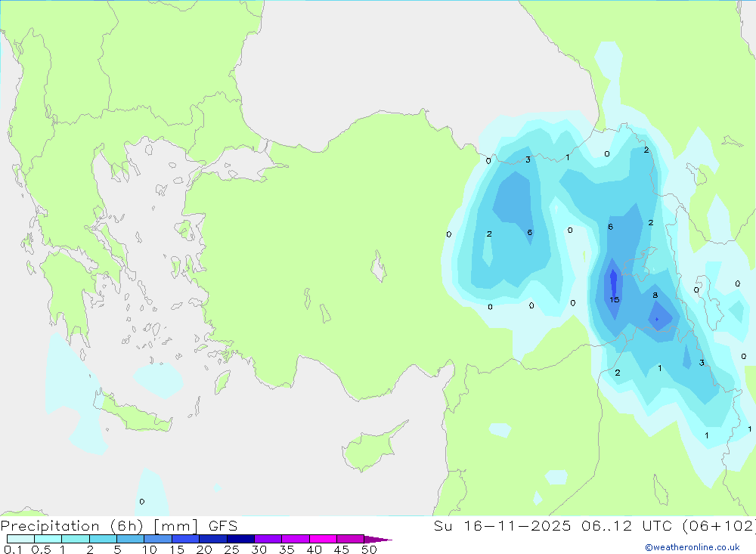Choose the 10–15 mm legend swatch
Image resolution: width=756 pixels, height=554 pixels.
pos(158,539)
